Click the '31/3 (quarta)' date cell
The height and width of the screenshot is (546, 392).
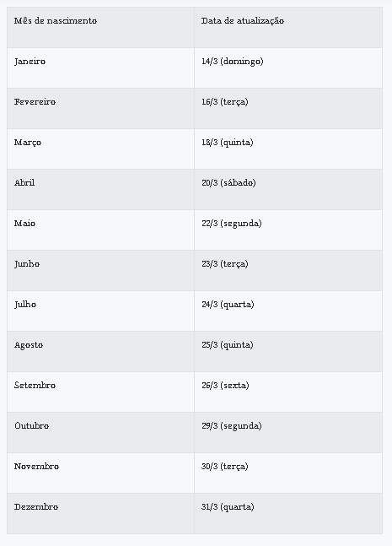(288, 514)
